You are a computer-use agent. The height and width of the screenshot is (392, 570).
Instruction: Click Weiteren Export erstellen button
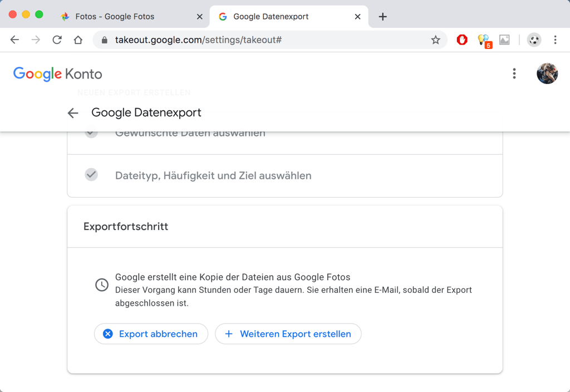pos(288,334)
